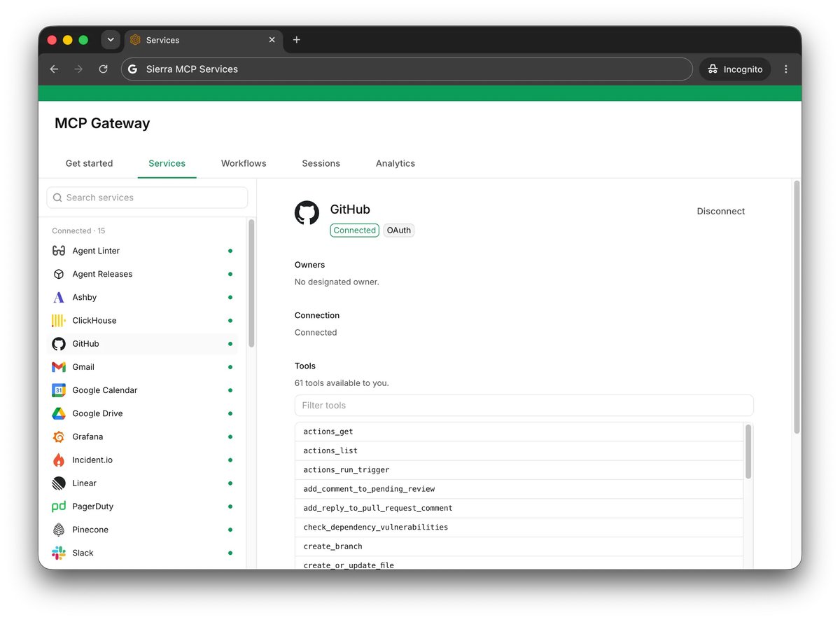840x620 pixels.
Task: Click the 'No designated owner.' text
Action: click(337, 282)
